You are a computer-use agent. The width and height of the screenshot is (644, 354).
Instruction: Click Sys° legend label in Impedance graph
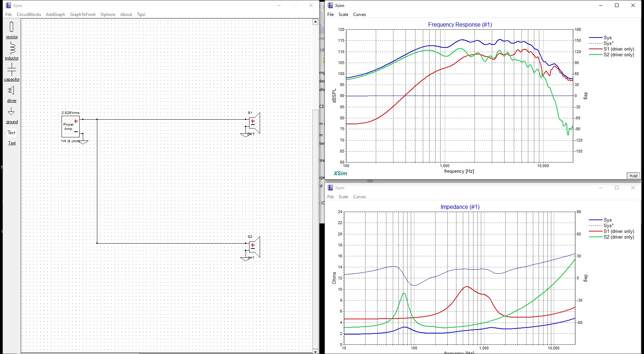click(609, 225)
